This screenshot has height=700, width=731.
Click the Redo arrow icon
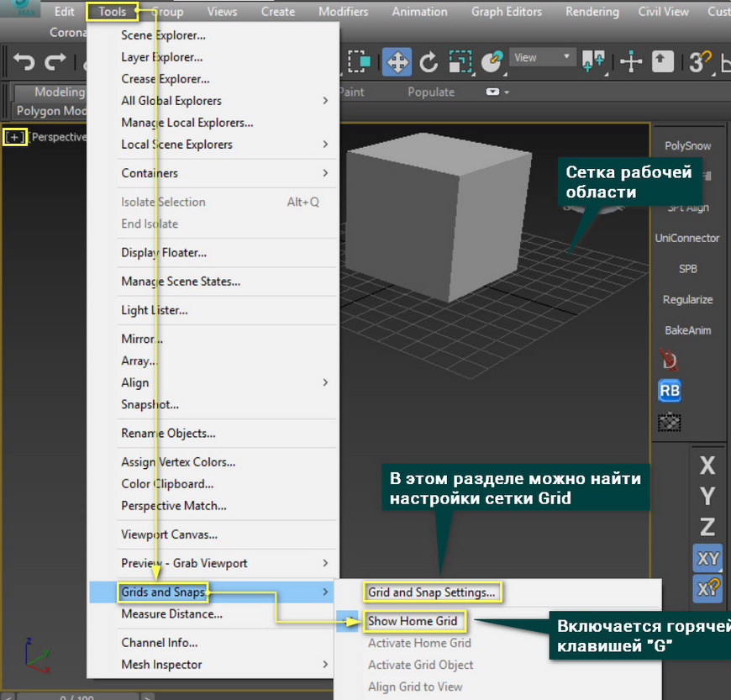[x=55, y=61]
